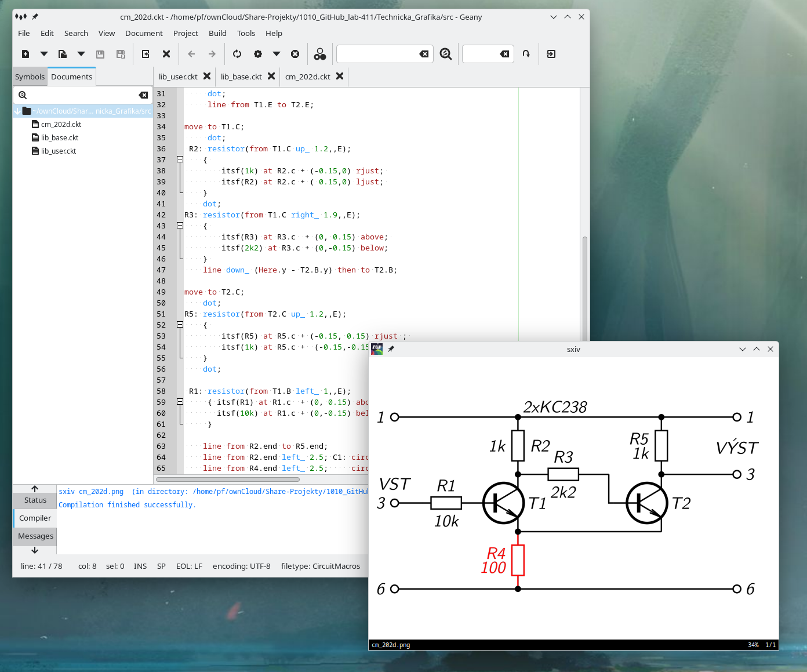Screen dimensions: 807x672
Task: Click the horizontal scrollbar under the editor
Action: [227, 480]
